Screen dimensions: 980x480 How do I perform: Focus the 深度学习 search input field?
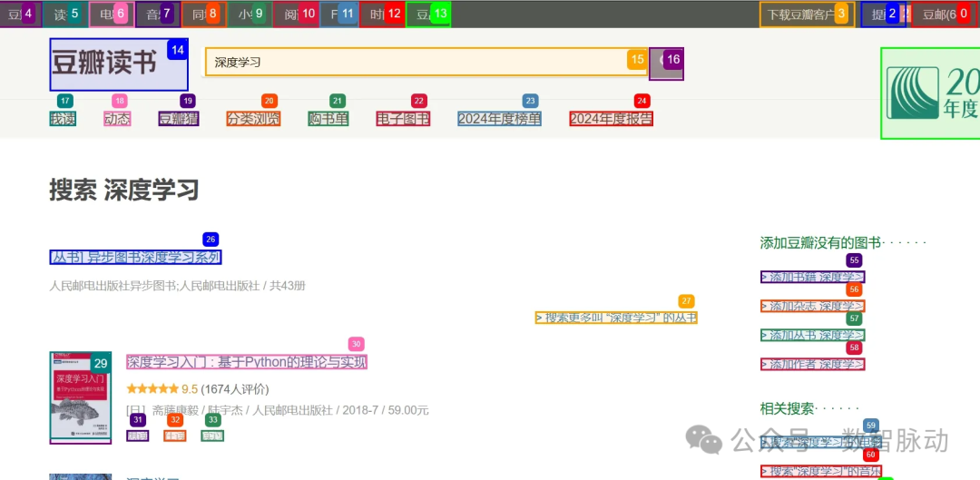click(427, 62)
